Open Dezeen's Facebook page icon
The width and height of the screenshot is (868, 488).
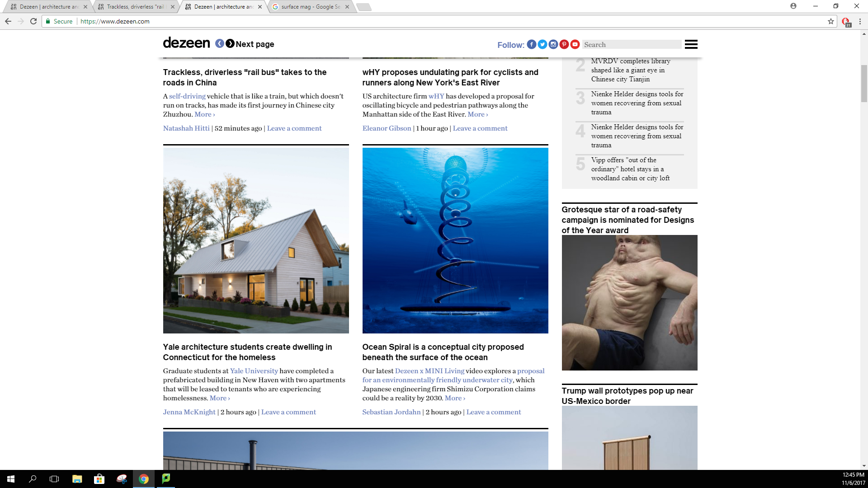tap(532, 44)
